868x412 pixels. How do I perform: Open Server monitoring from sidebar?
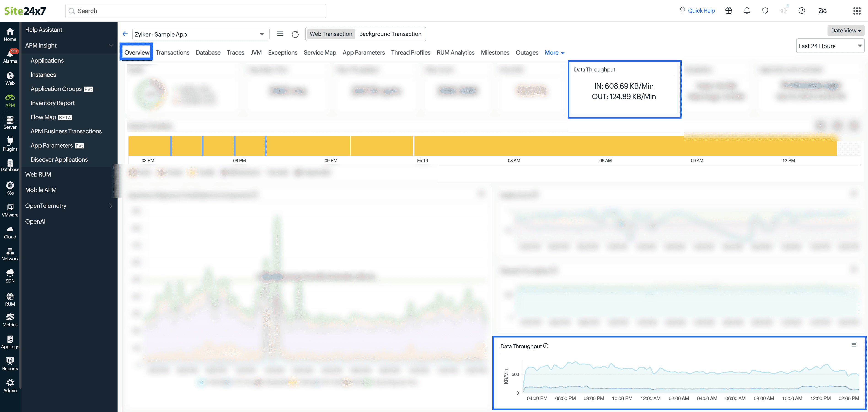coord(10,122)
